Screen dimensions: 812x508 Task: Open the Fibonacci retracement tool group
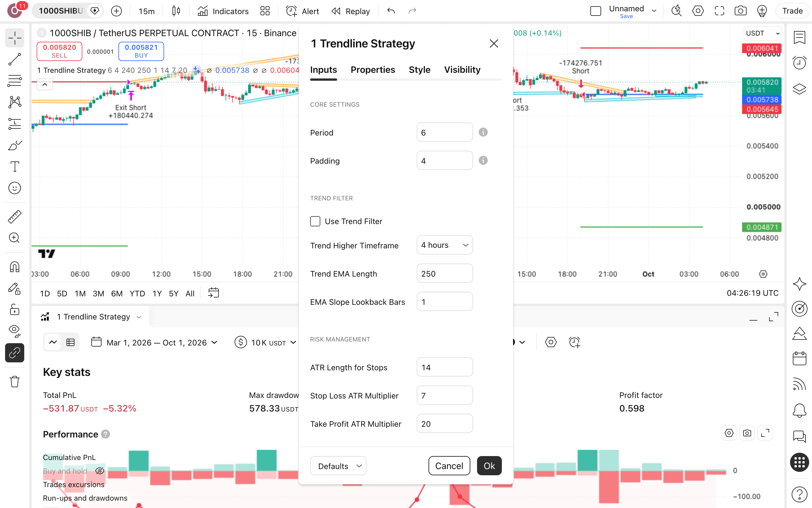pyautogui.click(x=14, y=81)
